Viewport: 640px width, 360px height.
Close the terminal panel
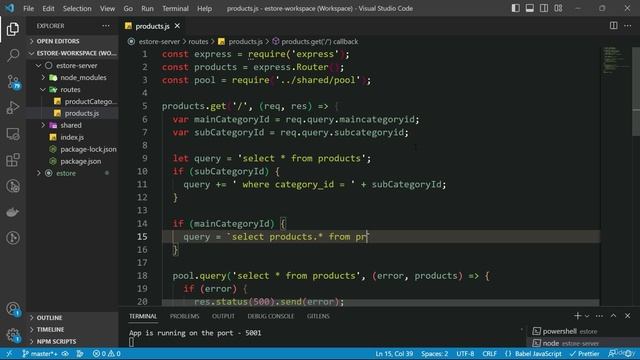(x=628, y=316)
